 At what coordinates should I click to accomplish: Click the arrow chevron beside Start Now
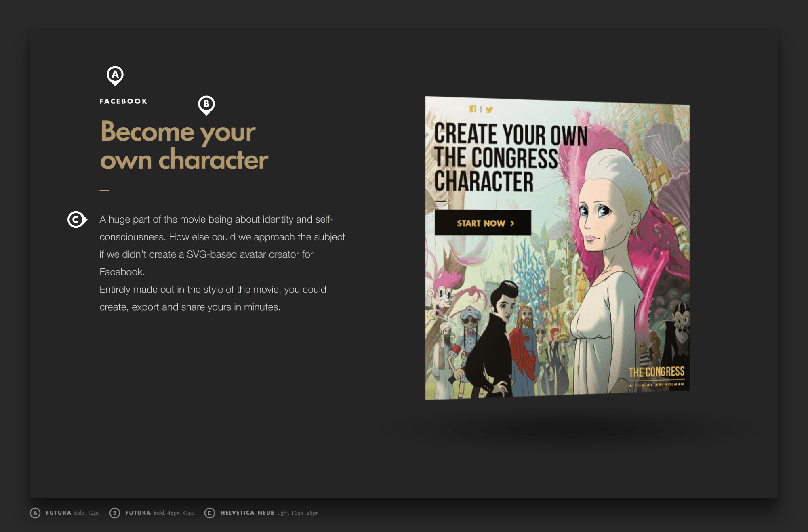point(512,223)
